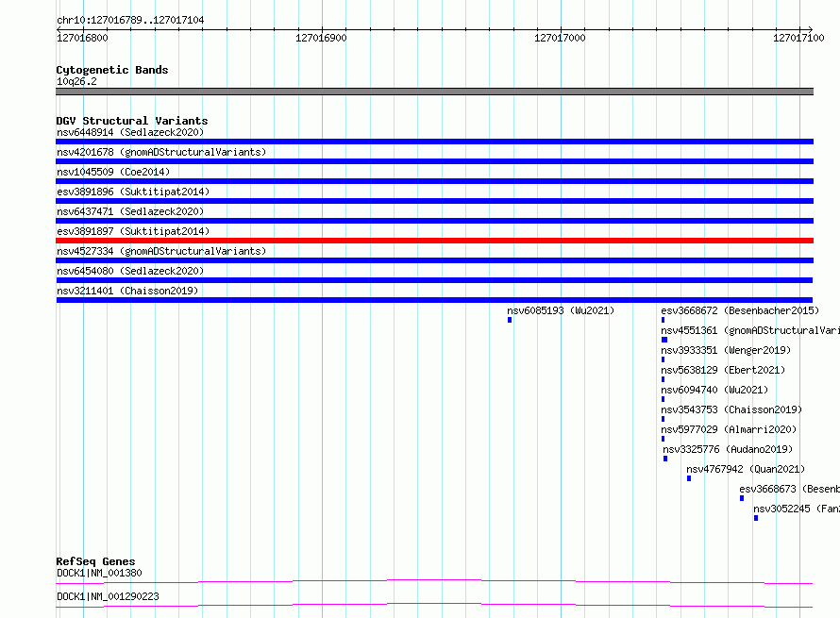Image resolution: width=840 pixels, height=618 pixels.
Task: Open the Cytogenetic Bands track heading
Action: (x=112, y=70)
